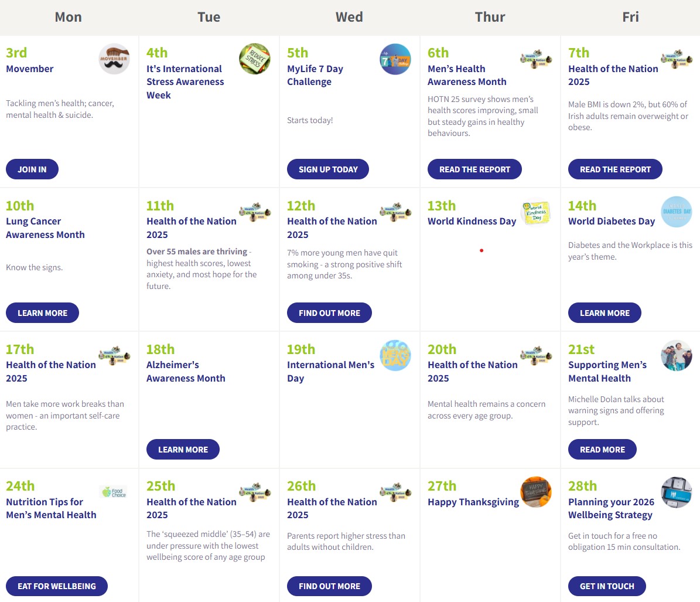Click LEARN MORE for Alzheimer's Awareness Month

pos(183,450)
